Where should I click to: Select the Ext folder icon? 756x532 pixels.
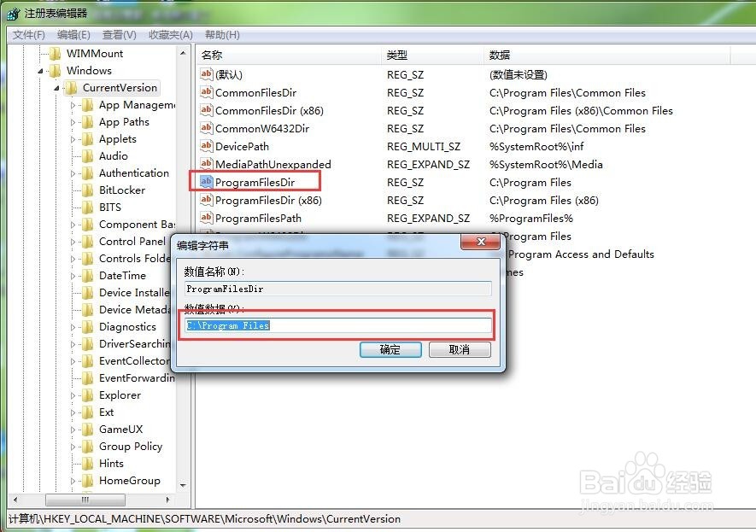click(88, 412)
